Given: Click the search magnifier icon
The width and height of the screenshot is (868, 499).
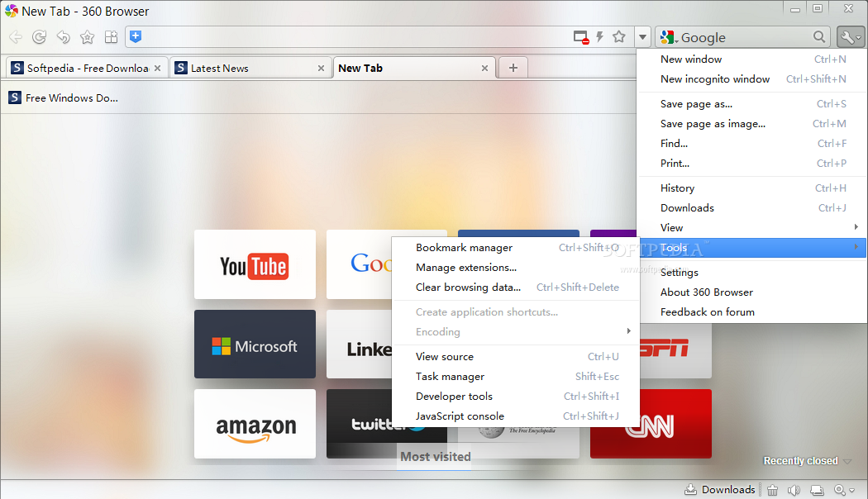Looking at the screenshot, I should (818, 37).
